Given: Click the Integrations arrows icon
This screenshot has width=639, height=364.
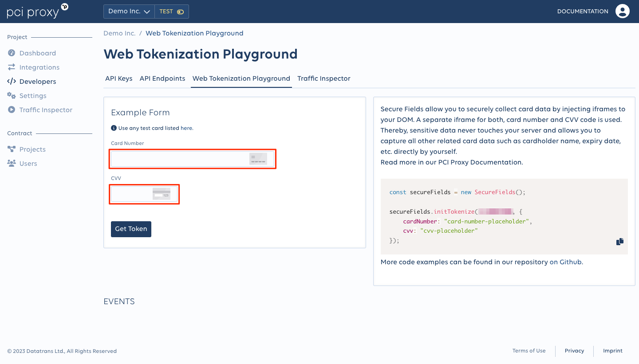Looking at the screenshot, I should (x=12, y=67).
